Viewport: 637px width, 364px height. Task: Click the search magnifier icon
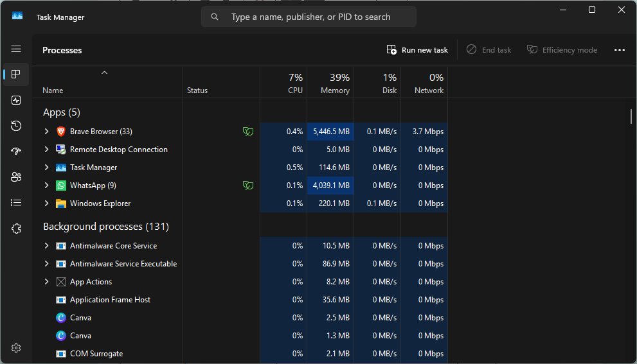215,17
